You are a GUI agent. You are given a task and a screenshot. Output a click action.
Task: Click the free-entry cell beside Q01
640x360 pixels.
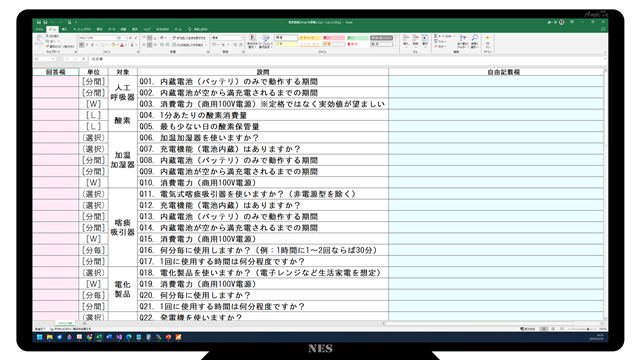tap(496, 81)
